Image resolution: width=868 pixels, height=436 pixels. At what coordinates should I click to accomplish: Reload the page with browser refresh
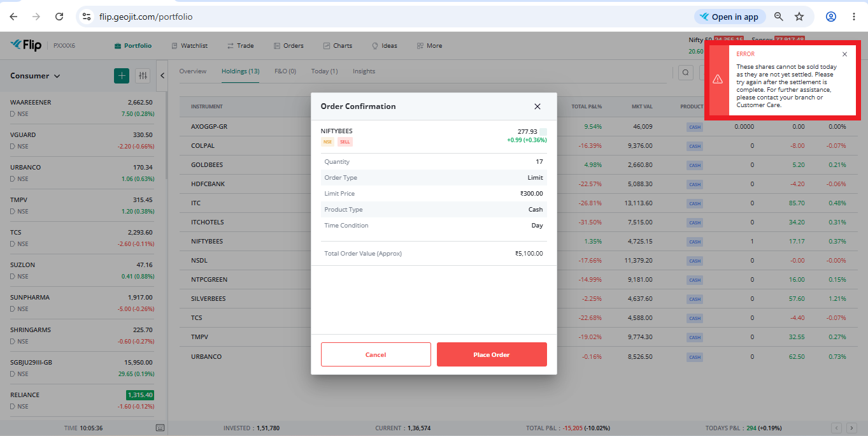click(59, 17)
